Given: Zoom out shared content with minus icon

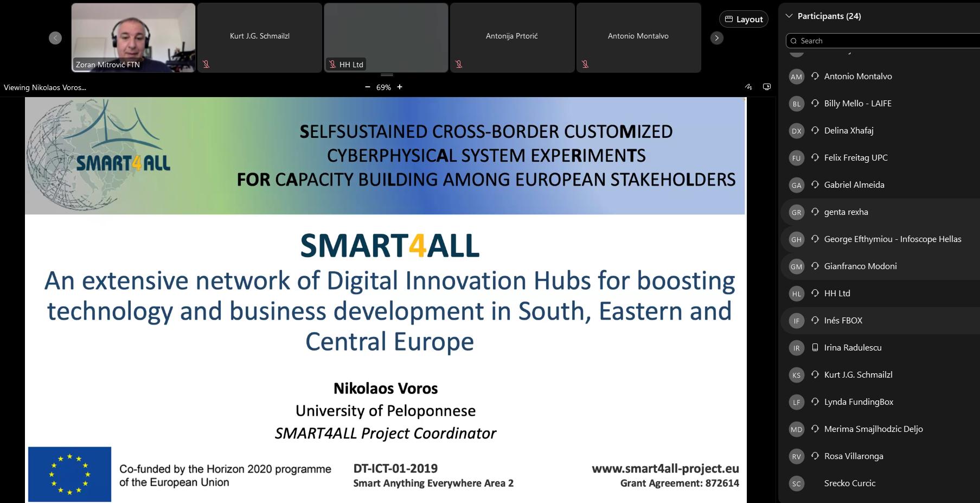Looking at the screenshot, I should [367, 87].
